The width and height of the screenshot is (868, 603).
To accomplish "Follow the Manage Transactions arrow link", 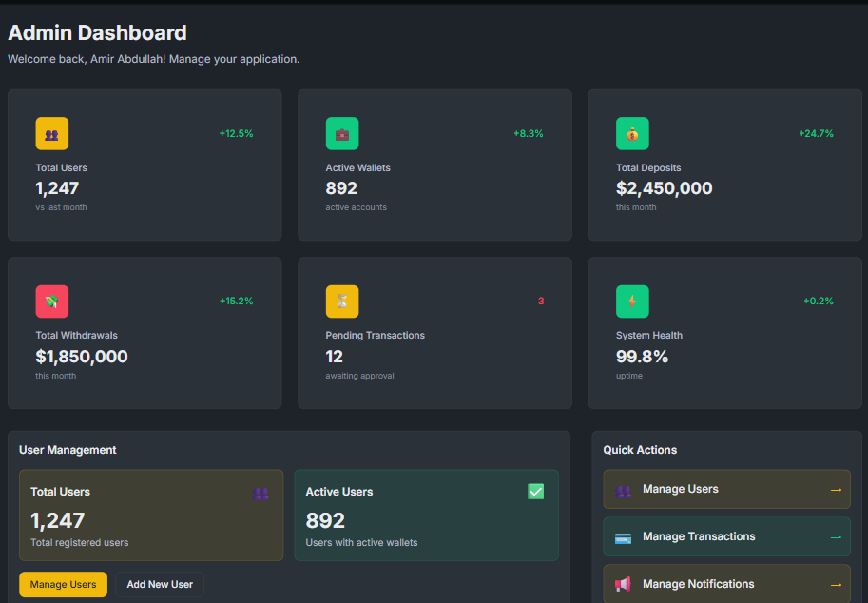I will 837,536.
